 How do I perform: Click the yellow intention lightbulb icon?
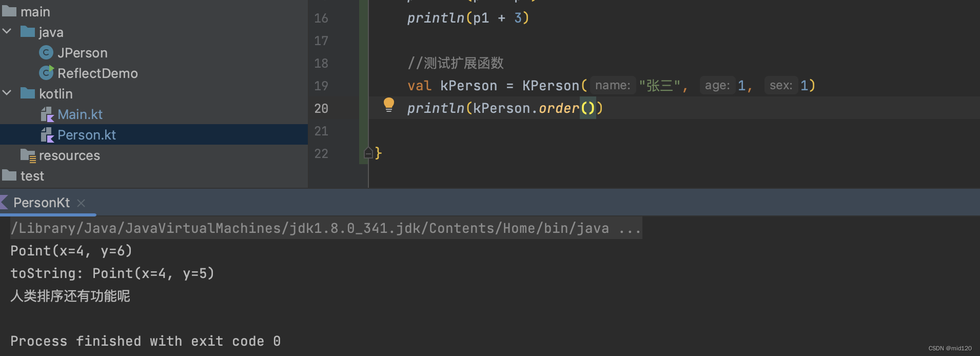[389, 105]
